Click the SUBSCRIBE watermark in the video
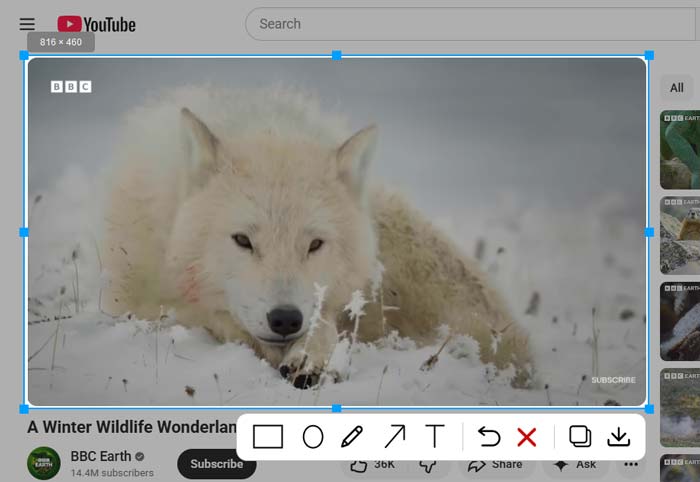Screen dimensions: 700x482 (613, 380)
